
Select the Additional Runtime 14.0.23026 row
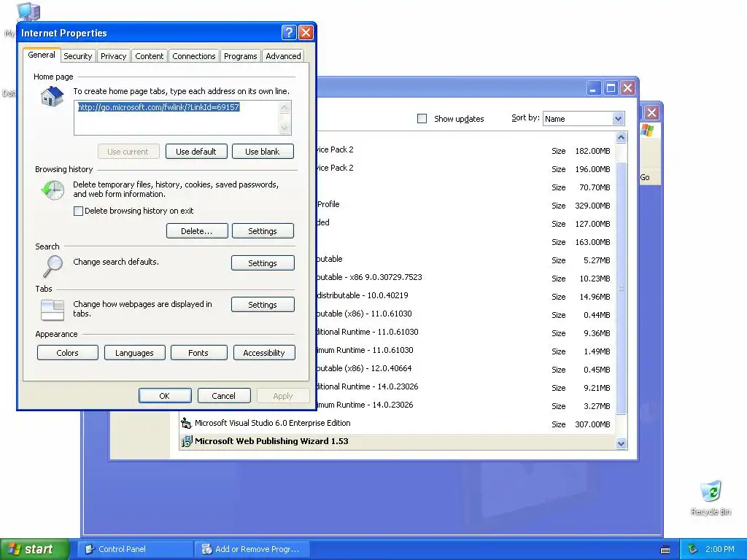point(465,388)
